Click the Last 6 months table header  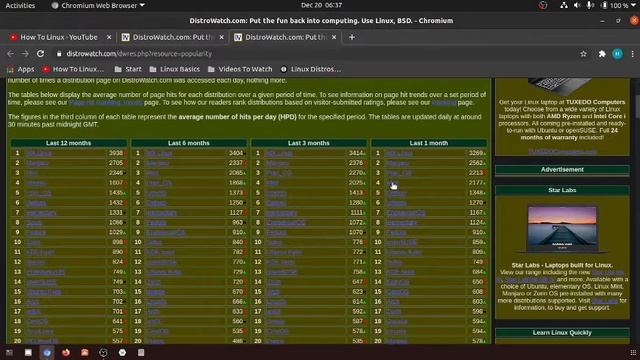(x=189, y=143)
